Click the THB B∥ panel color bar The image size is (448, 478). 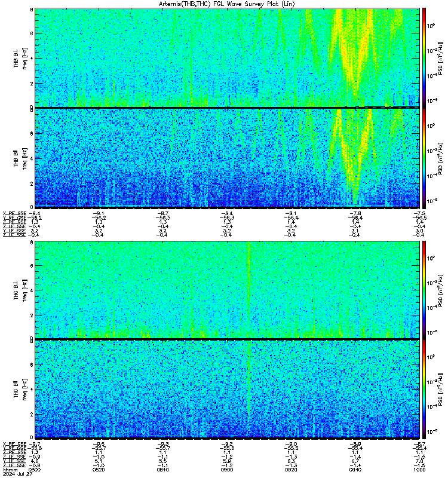(424, 158)
